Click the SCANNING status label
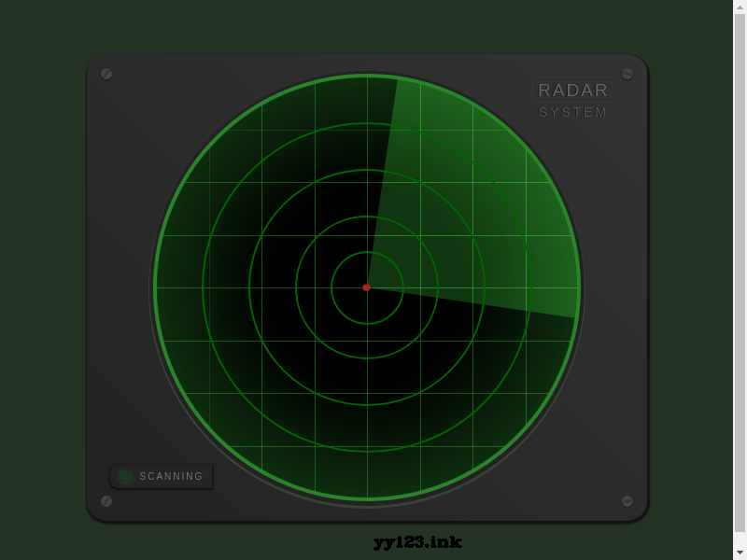Image resolution: width=747 pixels, height=560 pixels. (x=171, y=476)
